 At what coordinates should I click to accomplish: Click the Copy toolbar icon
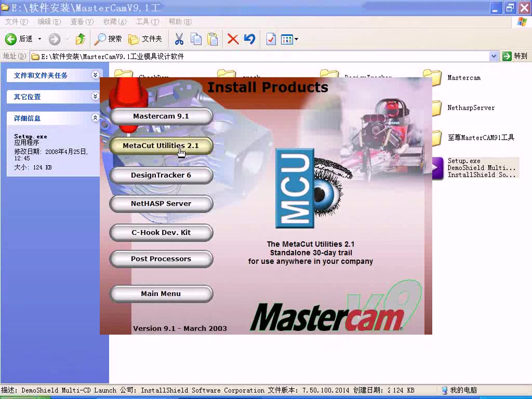click(x=196, y=39)
